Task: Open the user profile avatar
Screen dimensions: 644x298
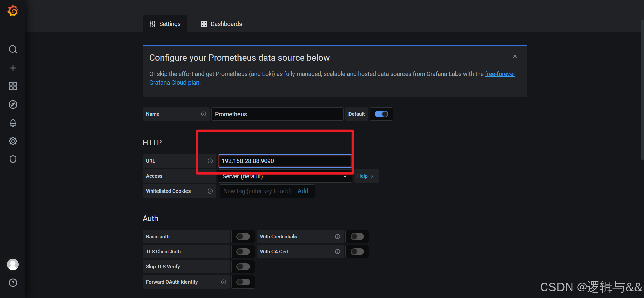Action: tap(13, 265)
